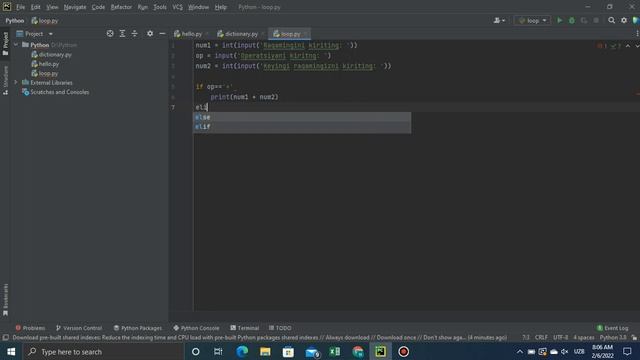This screenshot has height=360, width=640.
Task: Click the screen recorder taskbar icon
Action: point(403,351)
